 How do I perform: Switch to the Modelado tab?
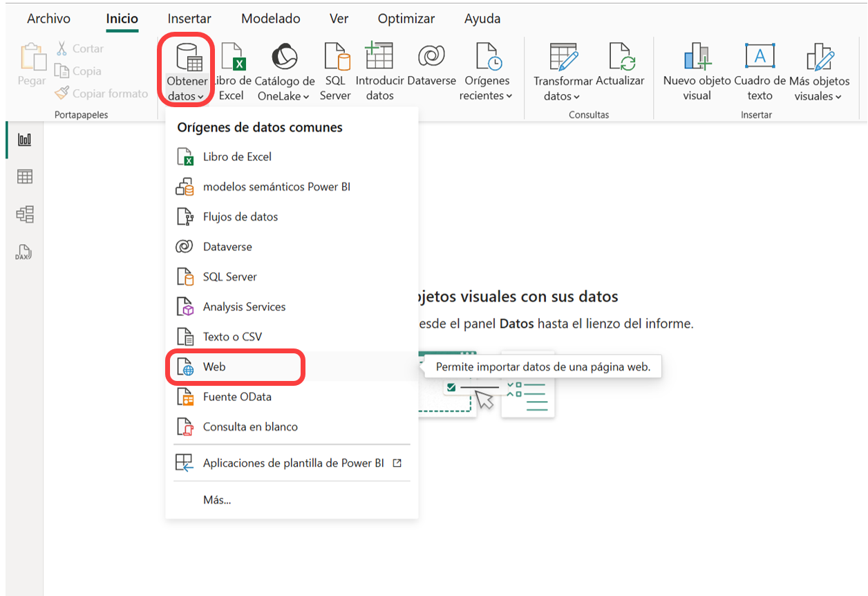pos(270,19)
